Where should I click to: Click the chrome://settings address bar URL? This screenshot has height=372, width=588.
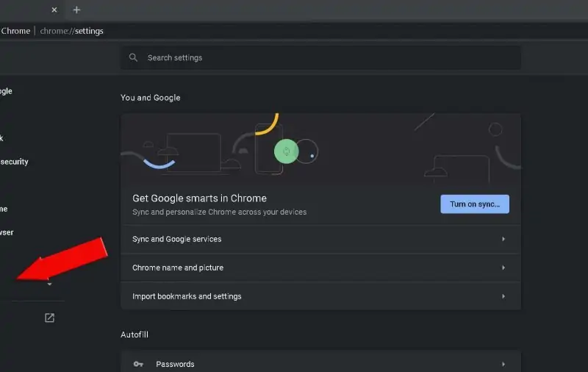71,31
